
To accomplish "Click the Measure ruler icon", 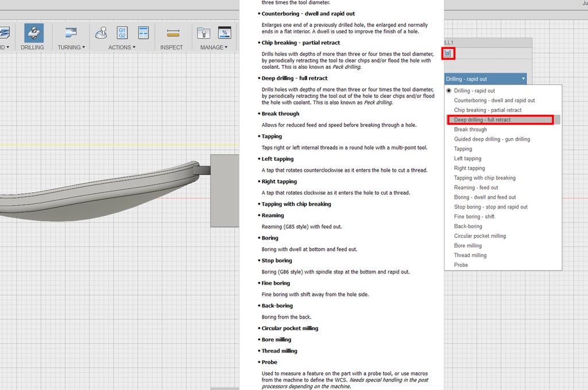I will pos(173,33).
